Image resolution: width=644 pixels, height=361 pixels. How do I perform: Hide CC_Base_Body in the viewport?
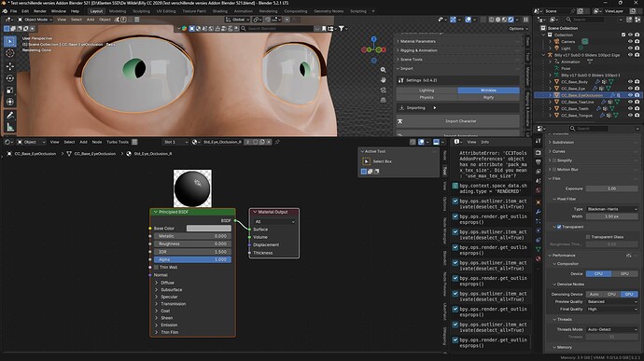coord(630,82)
